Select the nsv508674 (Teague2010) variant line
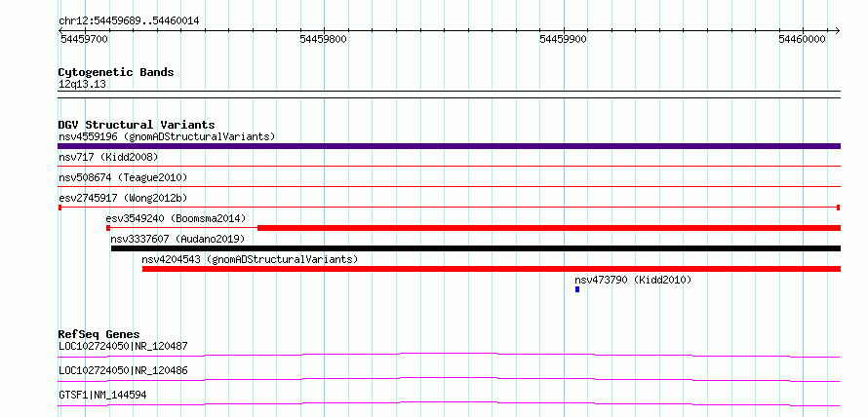Screen dimensions: 868x417 tap(449, 186)
